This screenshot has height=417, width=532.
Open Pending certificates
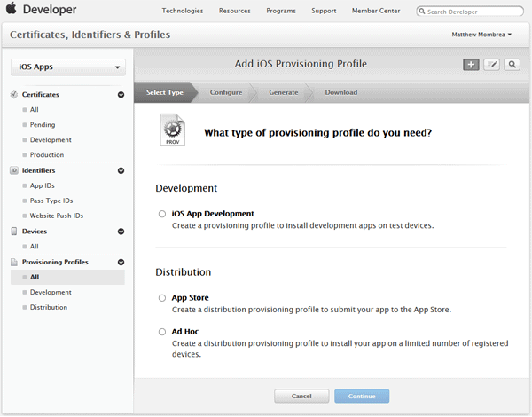[43, 124]
